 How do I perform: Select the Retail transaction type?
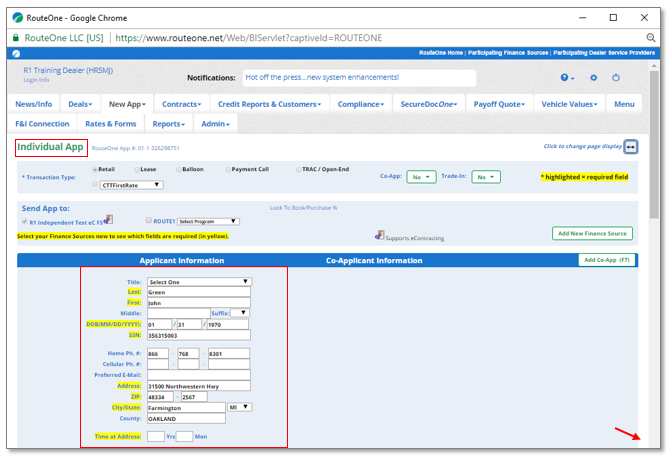(95, 169)
